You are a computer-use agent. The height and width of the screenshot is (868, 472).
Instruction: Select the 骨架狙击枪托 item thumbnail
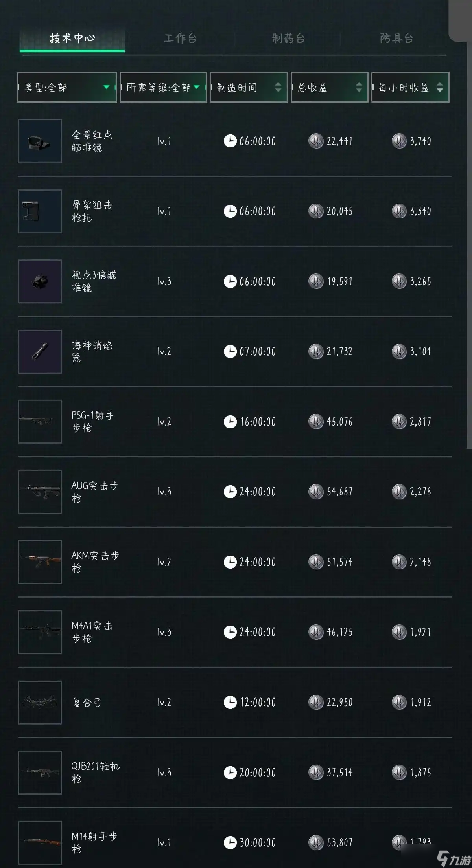(x=40, y=211)
